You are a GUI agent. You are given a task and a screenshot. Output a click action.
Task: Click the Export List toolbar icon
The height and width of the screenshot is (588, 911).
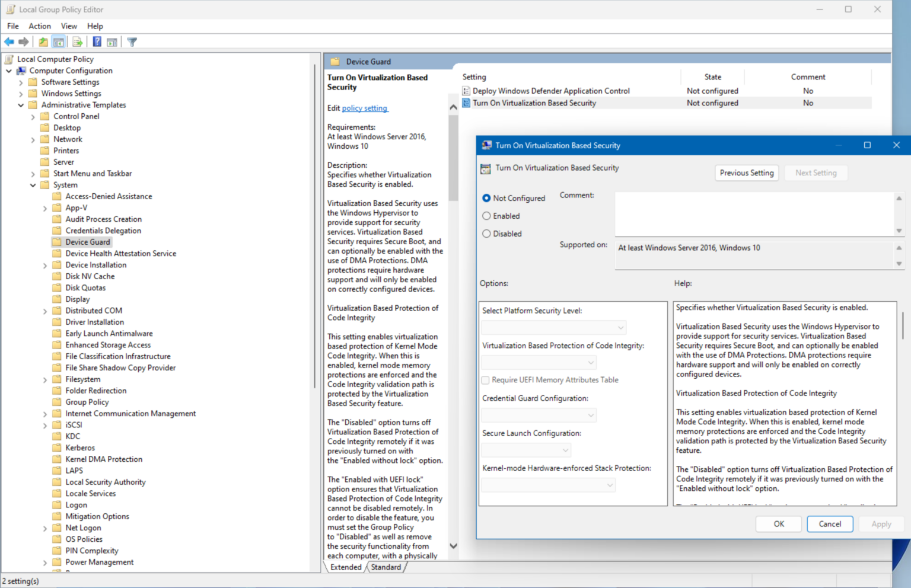click(77, 42)
